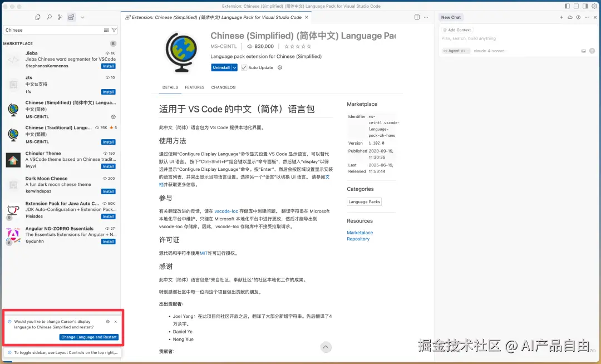Viewport: 601px width, 364px height.
Task: Click the Add Context button
Action: pos(457,30)
